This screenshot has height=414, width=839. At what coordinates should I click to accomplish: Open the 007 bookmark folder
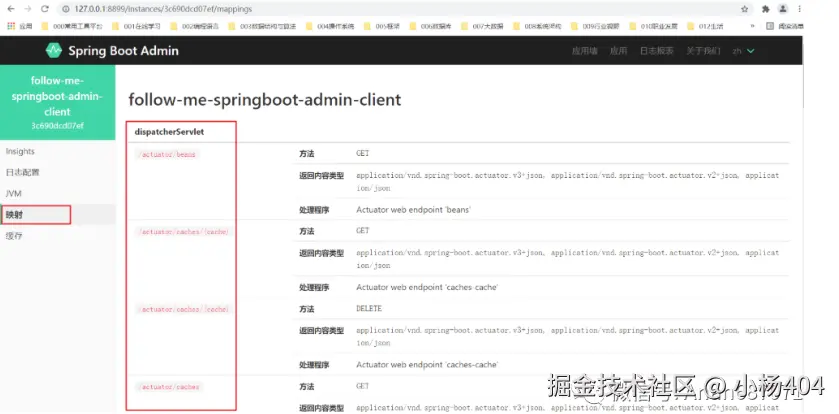click(x=482, y=26)
